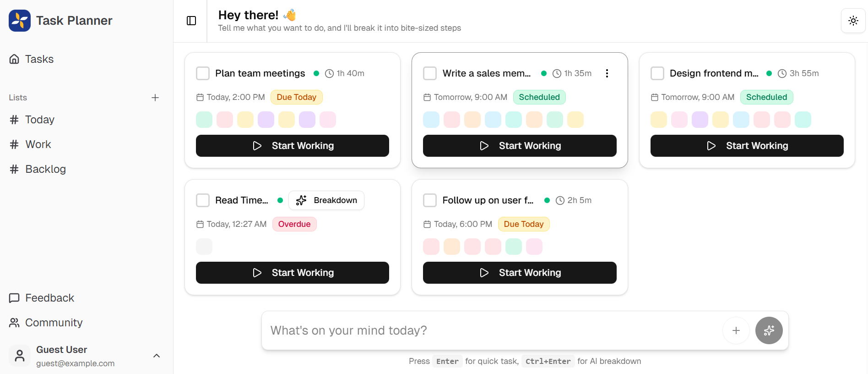Click the Breakdown button on Read Time task
This screenshot has width=868, height=374.
pyautogui.click(x=326, y=200)
